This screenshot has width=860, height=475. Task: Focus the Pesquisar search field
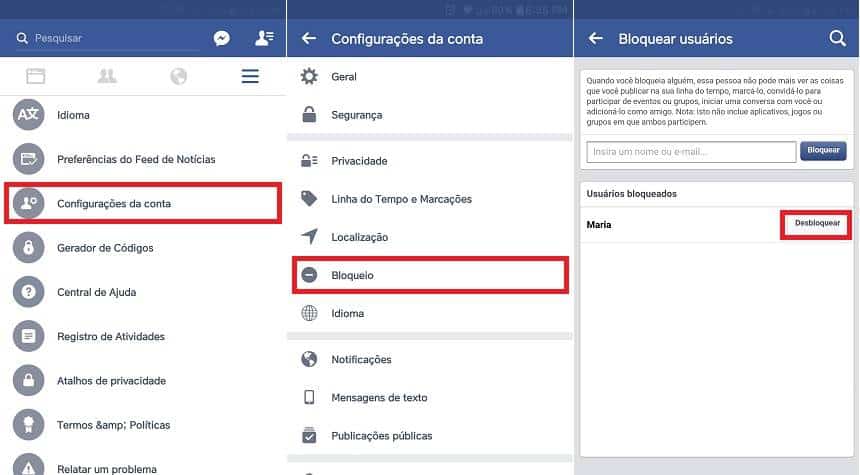coord(108,38)
